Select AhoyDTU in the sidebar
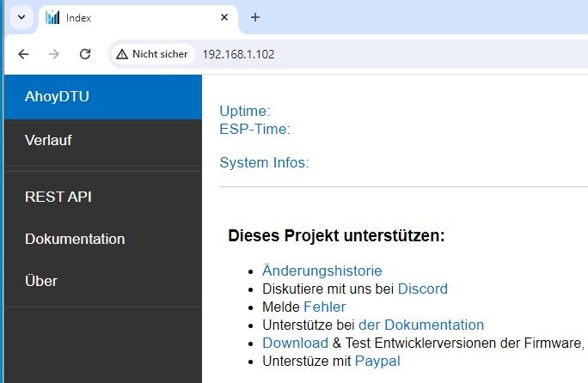Screen dimensions: 588x383 [x=58, y=96]
